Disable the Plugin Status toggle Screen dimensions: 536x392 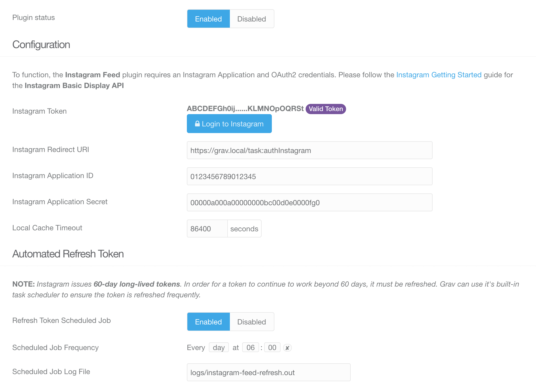tap(251, 19)
